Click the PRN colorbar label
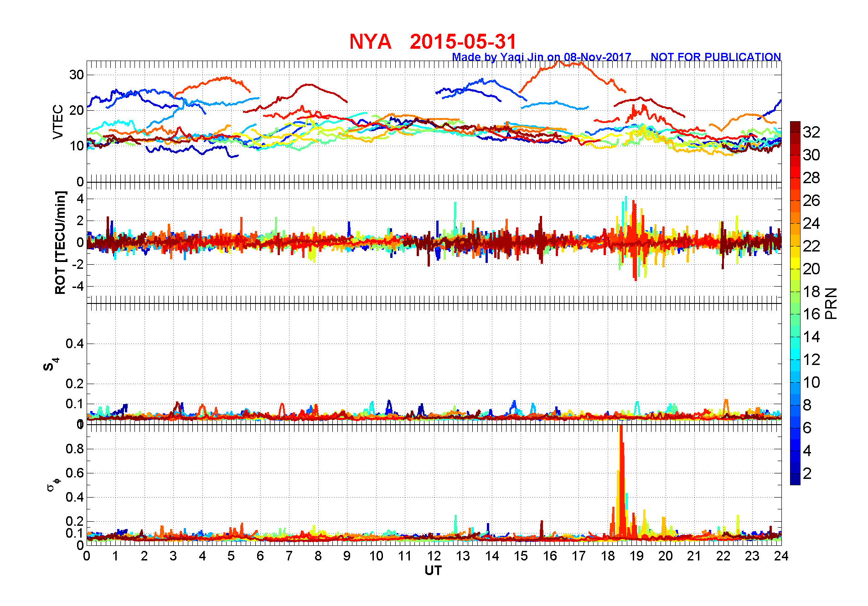This screenshot has width=868, height=606. [x=832, y=303]
